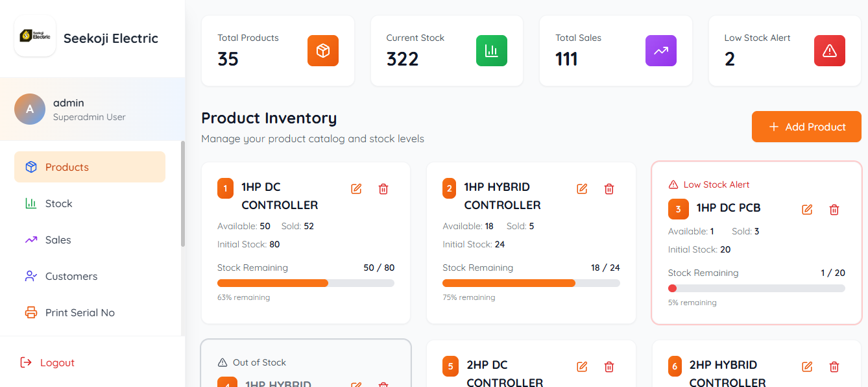
Task: Click the 1HP DC CONTROLLER stock progress bar
Action: (x=306, y=283)
